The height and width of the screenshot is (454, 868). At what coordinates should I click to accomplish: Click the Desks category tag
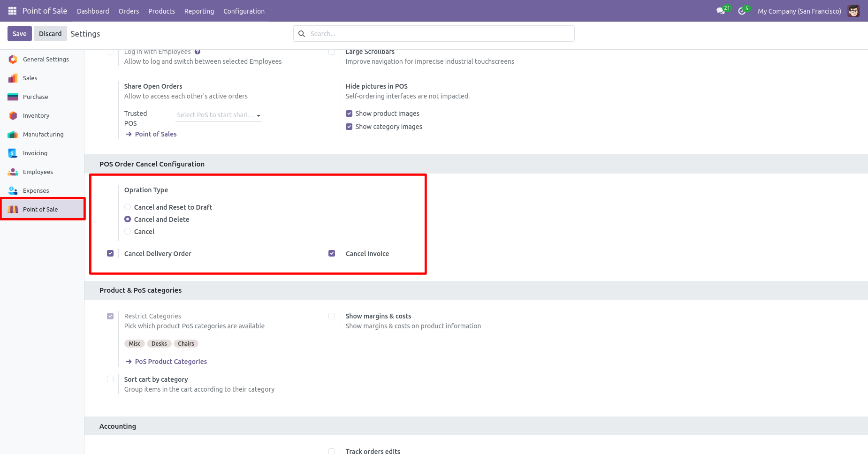click(159, 344)
